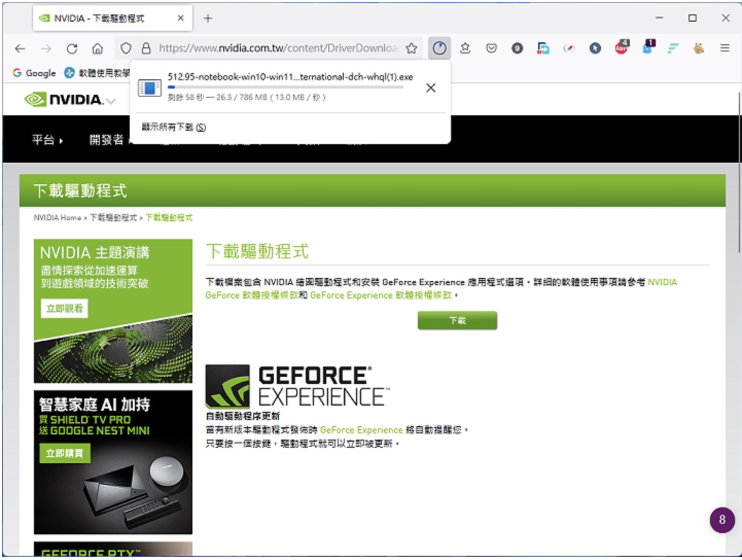742x560 pixels.
Task: Open the NVIDIA 主題演講 banner image
Action: (x=113, y=311)
